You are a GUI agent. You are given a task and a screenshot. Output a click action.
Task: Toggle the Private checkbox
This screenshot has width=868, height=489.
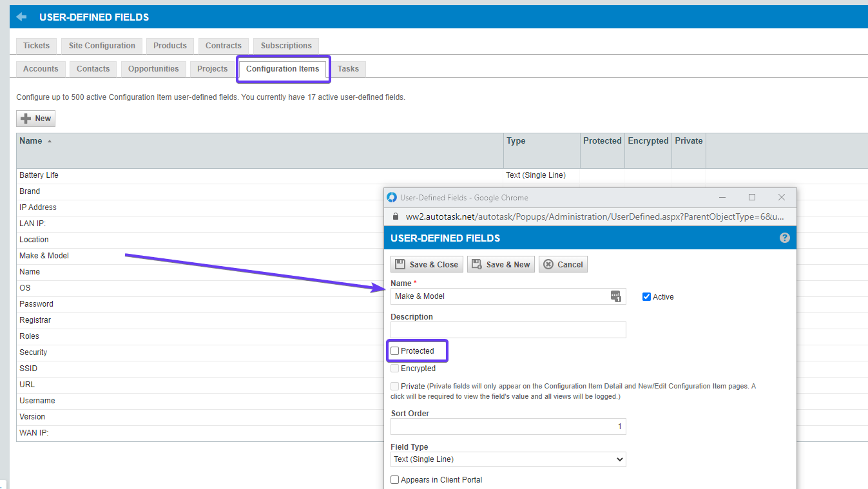coord(394,386)
